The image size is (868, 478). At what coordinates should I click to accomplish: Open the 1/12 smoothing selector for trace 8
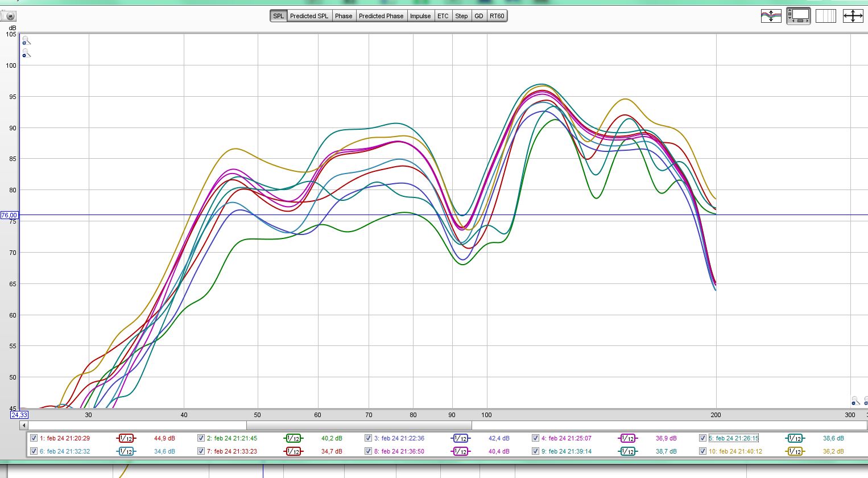[x=460, y=451]
